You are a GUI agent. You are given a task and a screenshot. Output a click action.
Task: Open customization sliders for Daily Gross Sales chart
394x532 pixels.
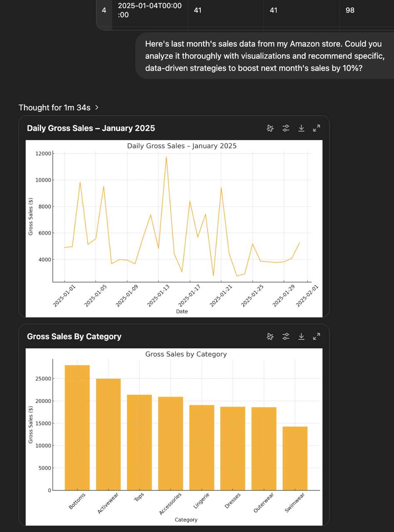tap(286, 128)
